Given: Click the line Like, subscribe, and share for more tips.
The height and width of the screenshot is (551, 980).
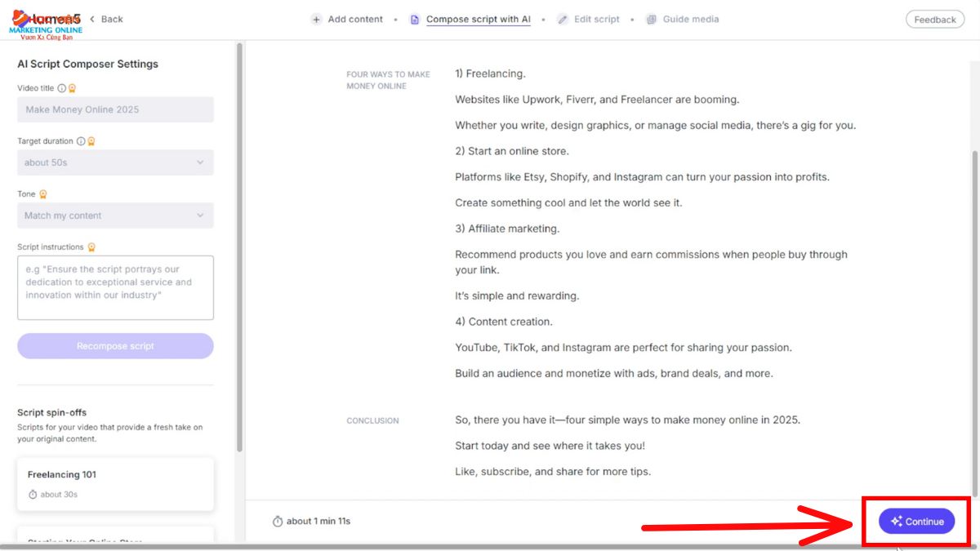Looking at the screenshot, I should click(553, 472).
